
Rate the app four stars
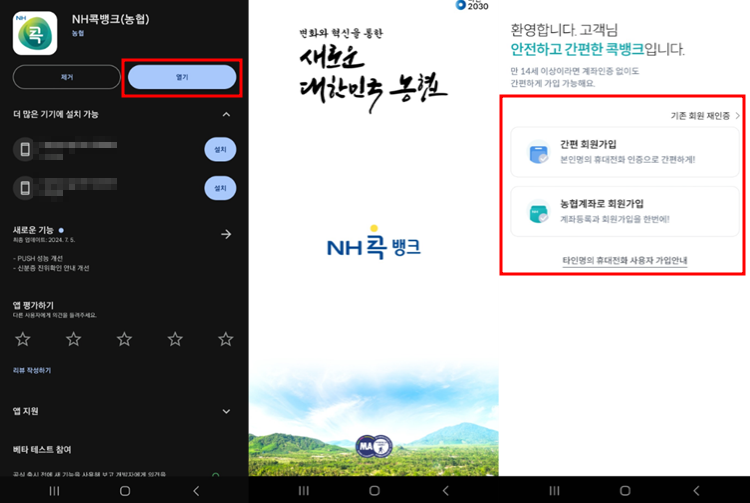175,339
